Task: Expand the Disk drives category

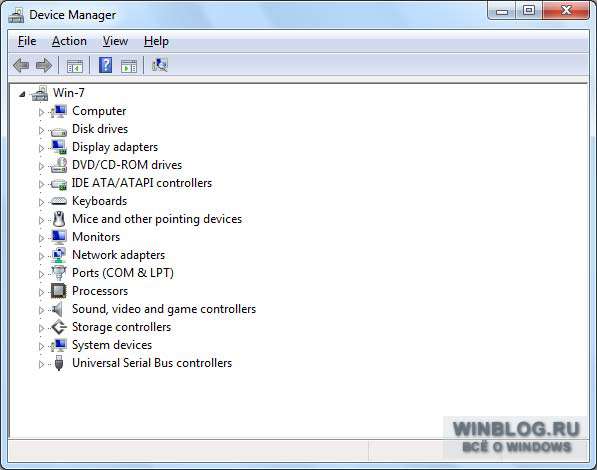Action: (41, 130)
